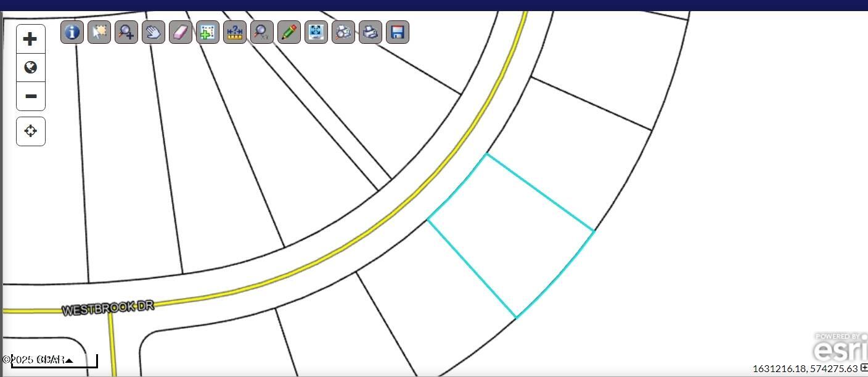The width and height of the screenshot is (868, 377).
Task: Expand the attribution arrow near copyright text
Action: click(69, 360)
